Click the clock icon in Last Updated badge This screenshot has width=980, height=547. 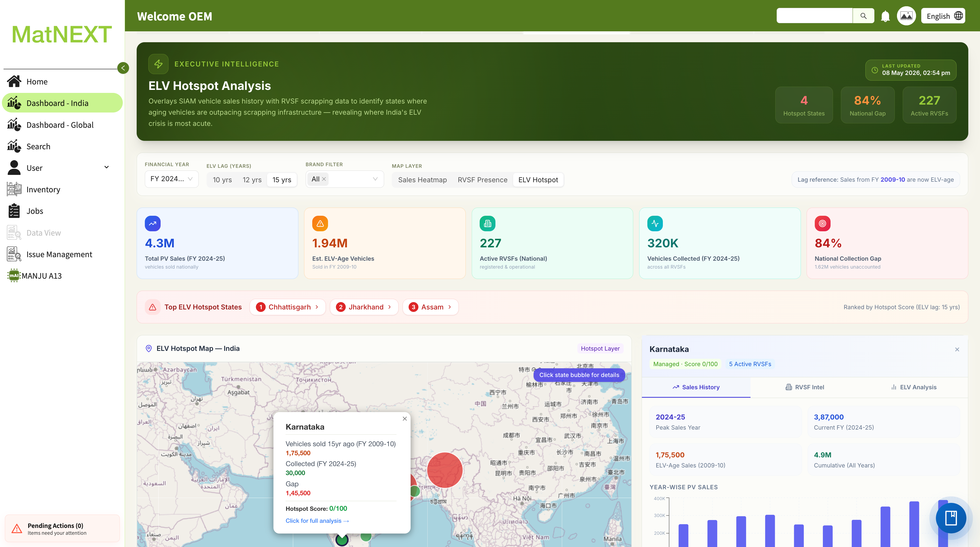875,70
